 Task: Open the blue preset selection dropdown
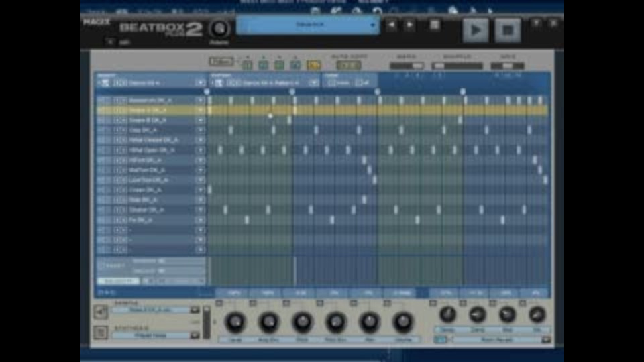point(308,25)
